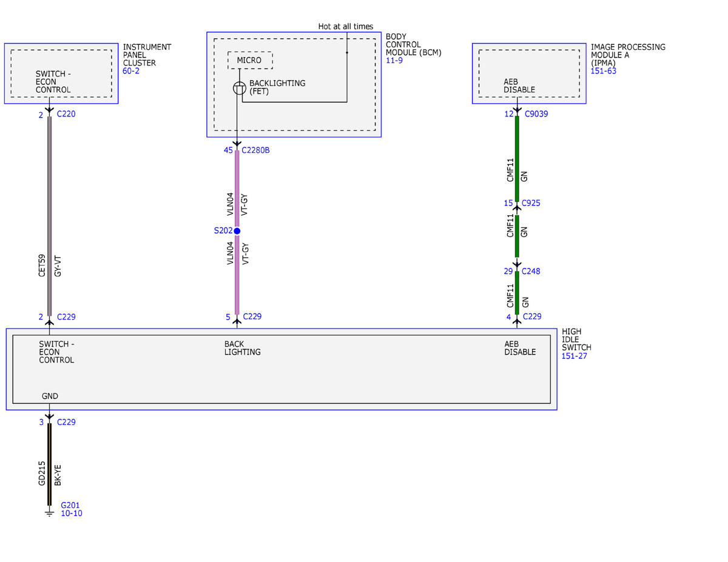The image size is (728, 562).
Task: Click the ground symbol below GD215 wire
Action: pos(50,514)
